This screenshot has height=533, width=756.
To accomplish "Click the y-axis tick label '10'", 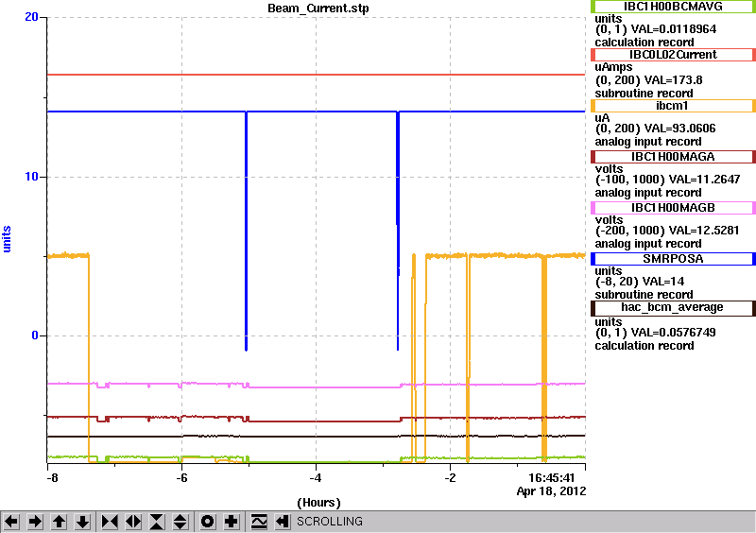I will pyautogui.click(x=31, y=177).
